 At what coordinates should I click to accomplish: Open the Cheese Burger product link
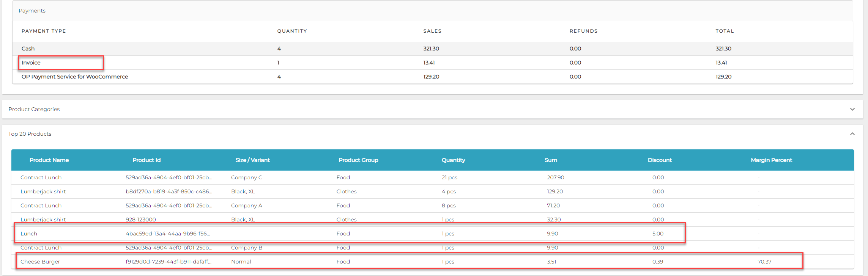point(40,262)
